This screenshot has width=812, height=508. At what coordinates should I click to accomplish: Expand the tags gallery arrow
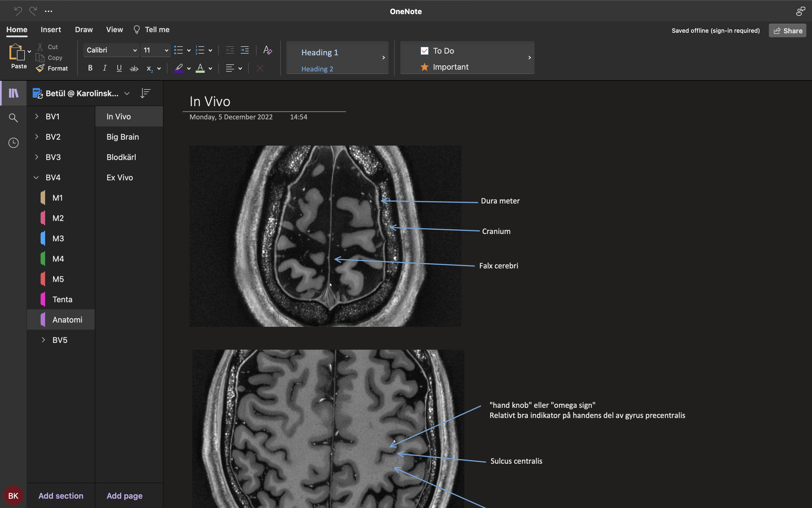coord(529,58)
